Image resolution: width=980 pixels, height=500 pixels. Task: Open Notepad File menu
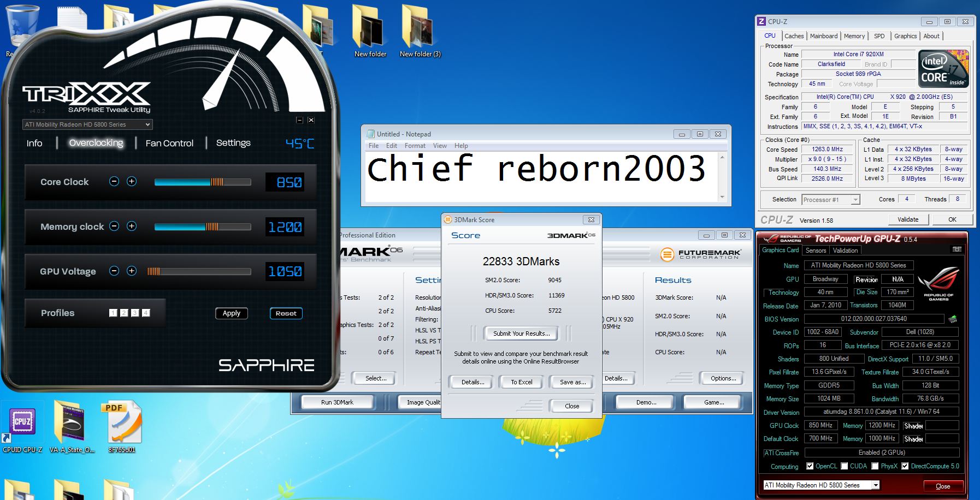click(374, 146)
